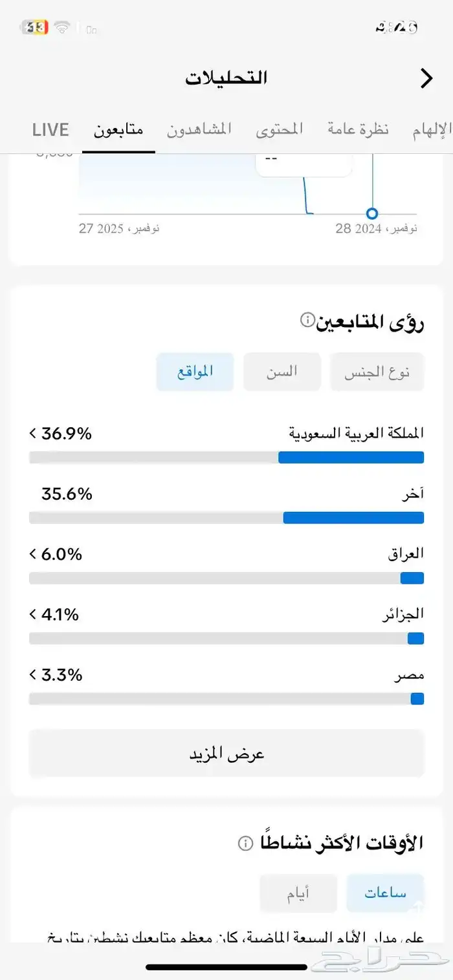
Task: Expand details for العراق
Action: 32,553
